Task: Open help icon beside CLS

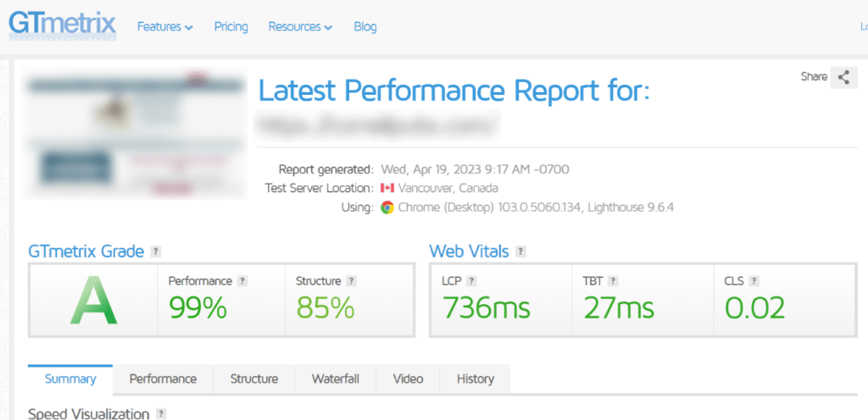Action: point(754,281)
